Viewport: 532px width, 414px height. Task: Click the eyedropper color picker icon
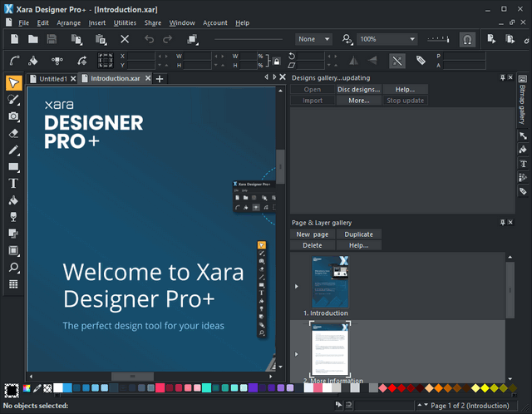point(37,388)
